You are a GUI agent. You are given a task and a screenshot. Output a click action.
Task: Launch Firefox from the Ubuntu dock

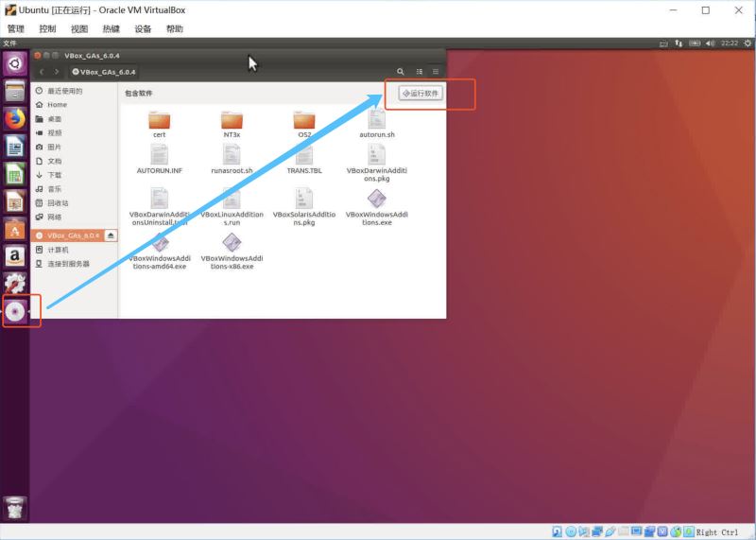15,119
